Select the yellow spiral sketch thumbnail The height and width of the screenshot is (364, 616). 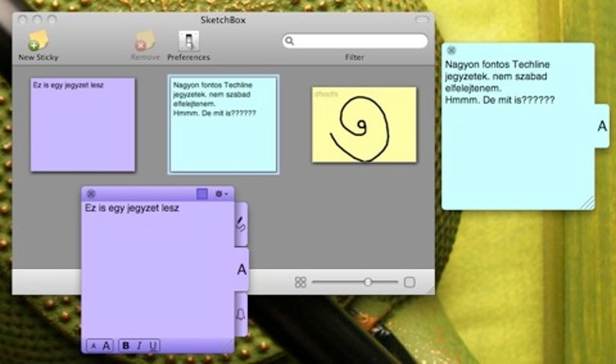pos(364,125)
